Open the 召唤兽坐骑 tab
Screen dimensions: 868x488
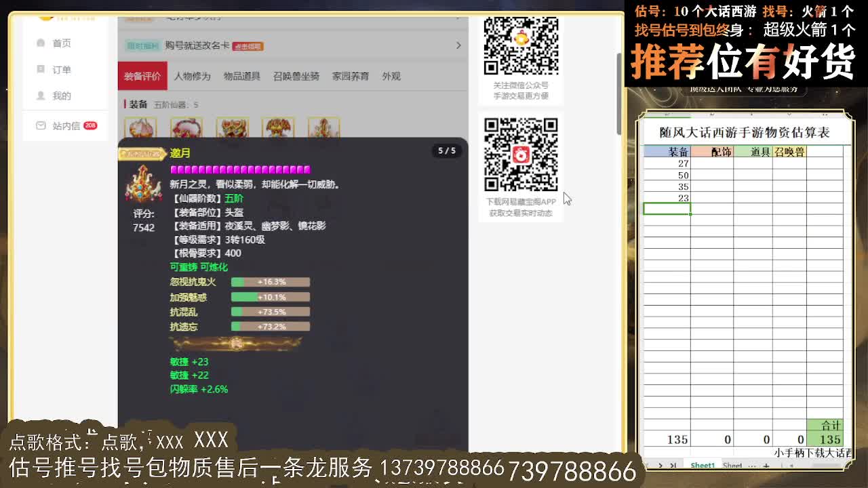point(296,76)
